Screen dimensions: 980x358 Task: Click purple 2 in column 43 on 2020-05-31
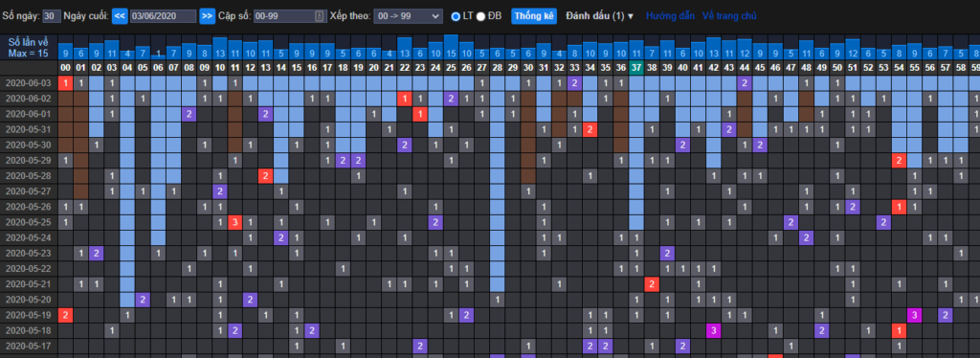[728, 129]
